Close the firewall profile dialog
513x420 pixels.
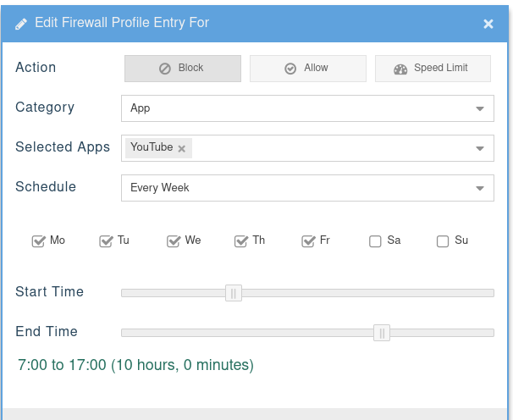coord(488,24)
